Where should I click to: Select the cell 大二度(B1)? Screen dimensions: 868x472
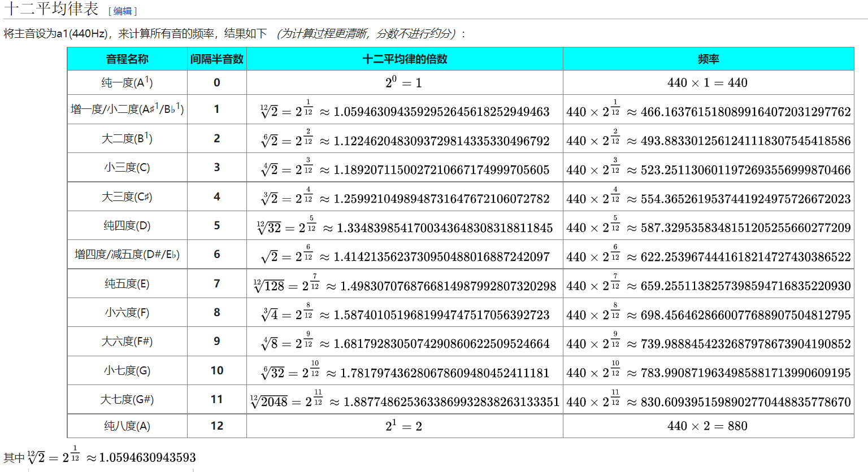[127, 138]
